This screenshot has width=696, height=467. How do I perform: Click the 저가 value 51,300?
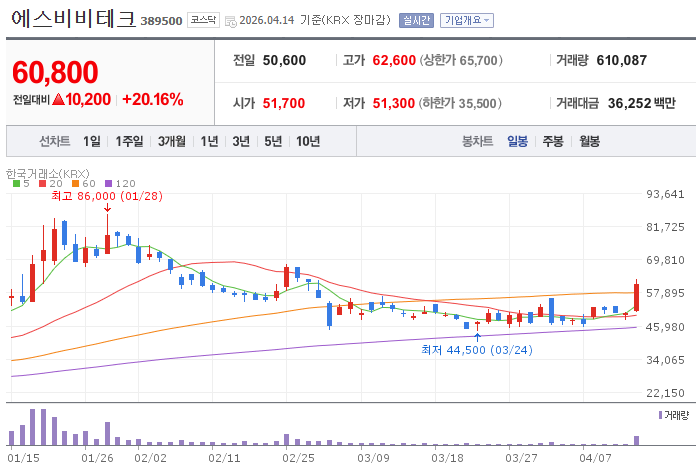pos(394,103)
